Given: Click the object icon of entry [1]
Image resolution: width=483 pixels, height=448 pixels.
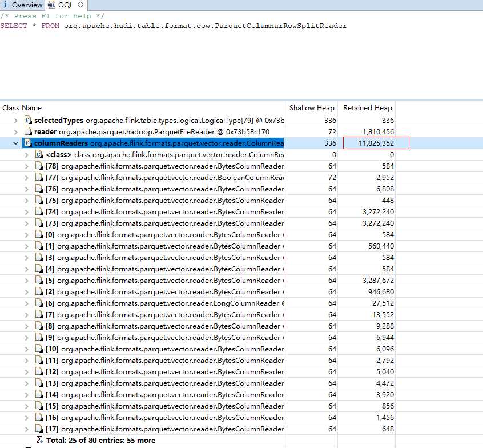Looking at the screenshot, I should pyautogui.click(x=39, y=246).
